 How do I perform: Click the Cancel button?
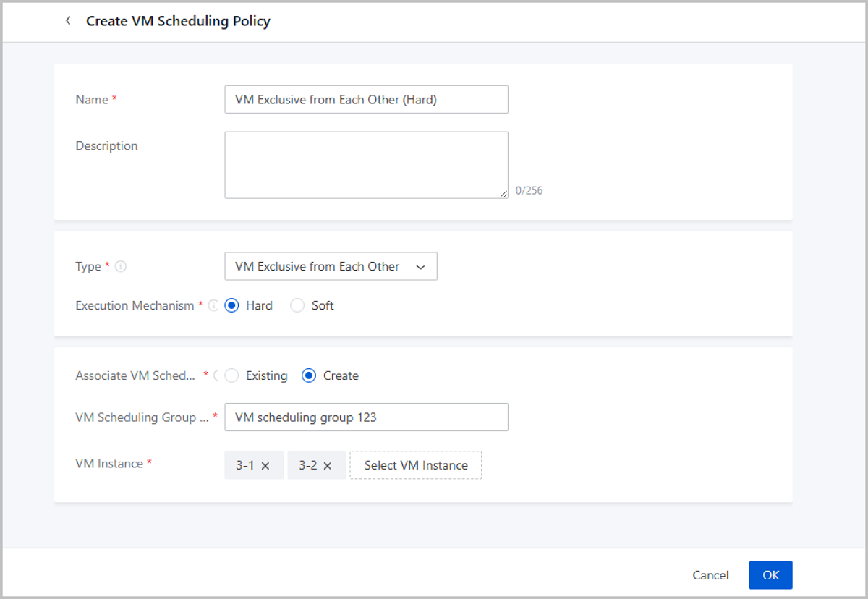710,575
